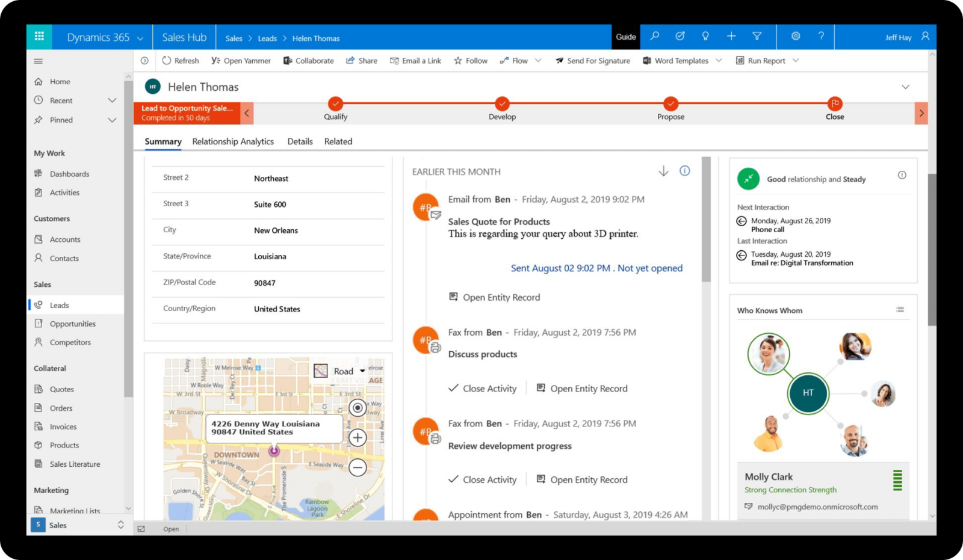963x560 pixels.
Task: Click the help question mark icon
Action: coord(821,36)
